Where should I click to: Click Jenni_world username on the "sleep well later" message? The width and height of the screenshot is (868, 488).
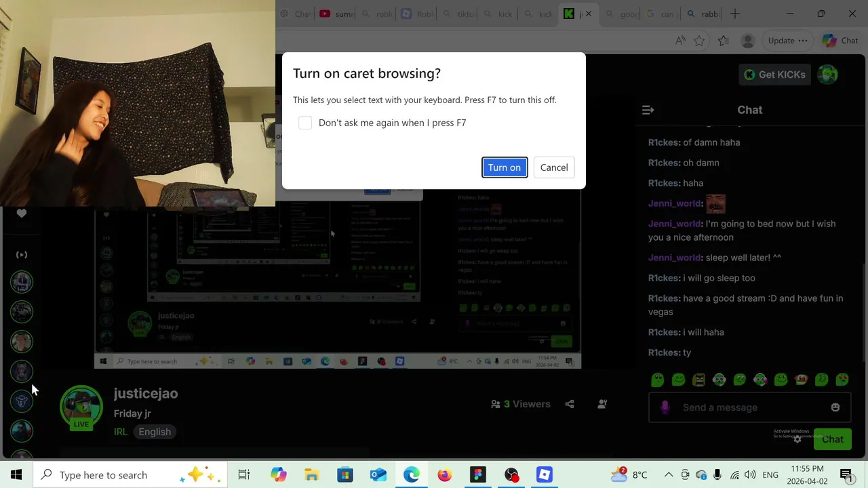coord(675,258)
